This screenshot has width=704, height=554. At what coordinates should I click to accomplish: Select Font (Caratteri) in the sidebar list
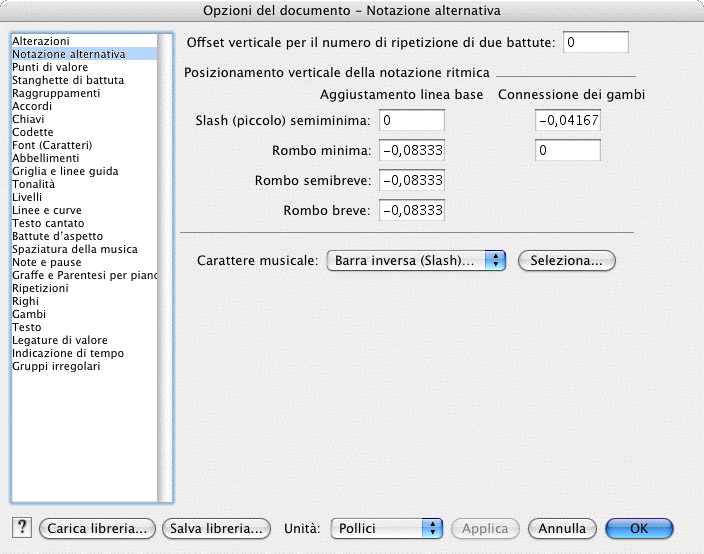pos(52,145)
